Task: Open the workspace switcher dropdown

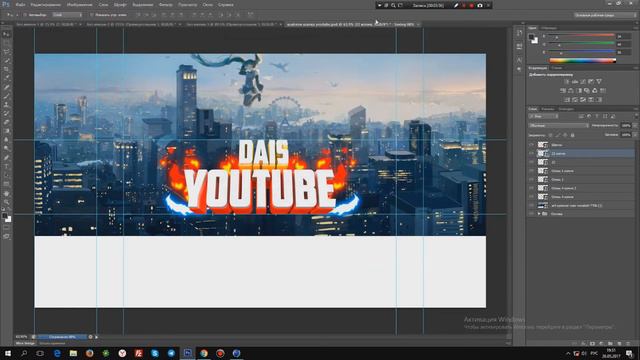Action: pyautogui.click(x=605, y=15)
